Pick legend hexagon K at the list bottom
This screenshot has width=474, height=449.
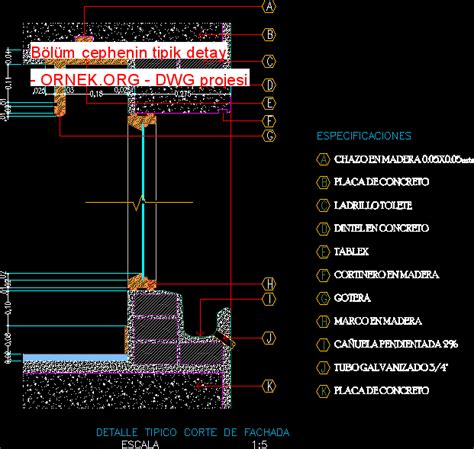pyautogui.click(x=323, y=391)
